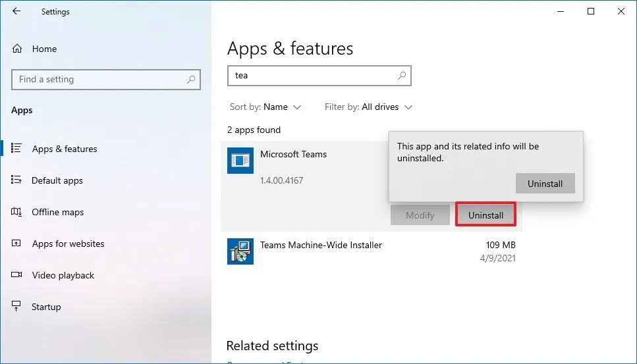Click the red-outlined Uninstall button under Teams

point(486,215)
